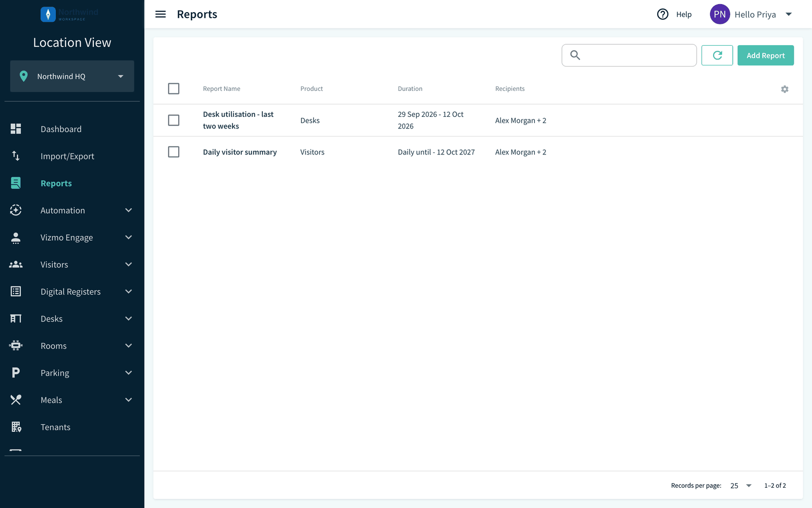Click the Vizmo Engage person icon

(16, 237)
